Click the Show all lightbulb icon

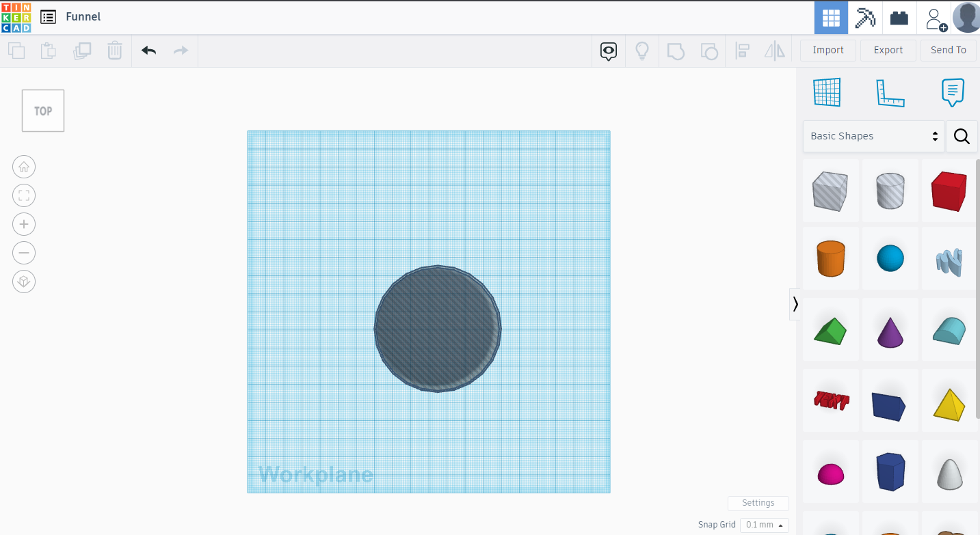coord(642,51)
